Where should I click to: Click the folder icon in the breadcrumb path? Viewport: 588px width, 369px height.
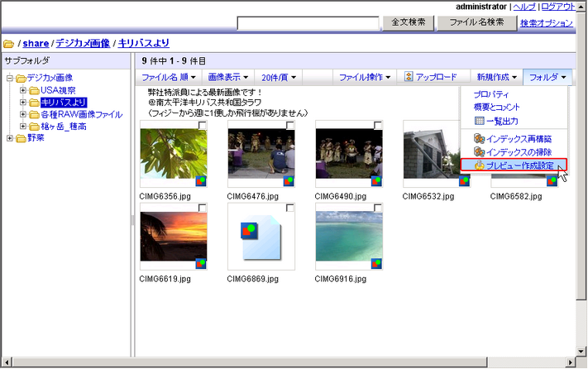coord(8,44)
